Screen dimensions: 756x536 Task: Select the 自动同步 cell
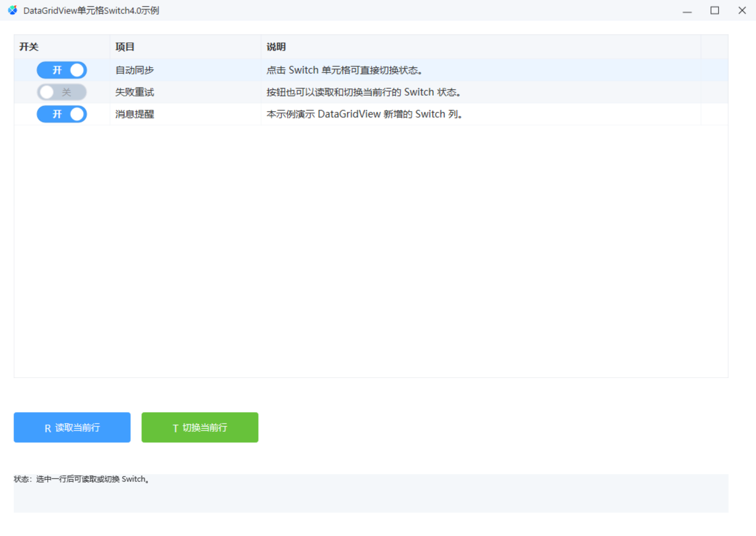point(186,70)
